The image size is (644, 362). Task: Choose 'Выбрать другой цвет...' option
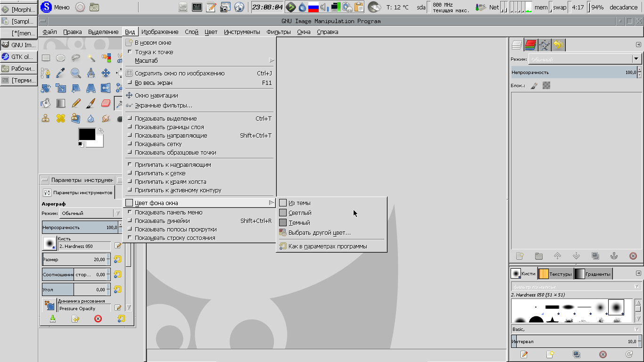pos(331,232)
